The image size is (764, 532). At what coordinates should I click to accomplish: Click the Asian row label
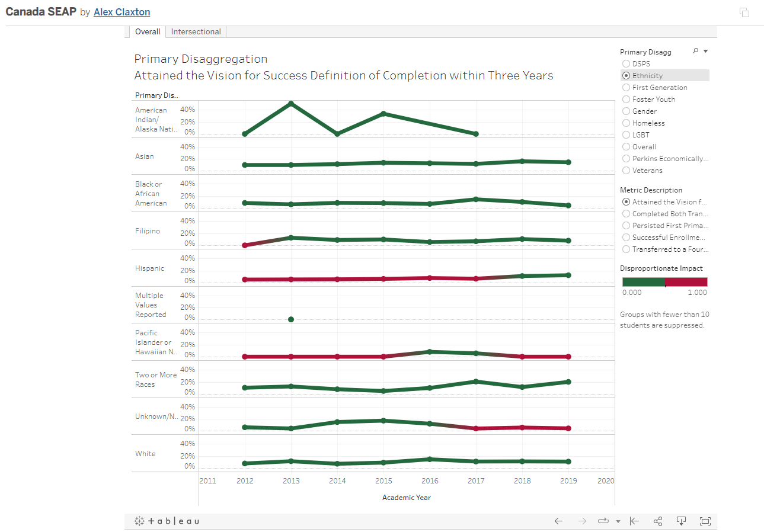point(145,156)
